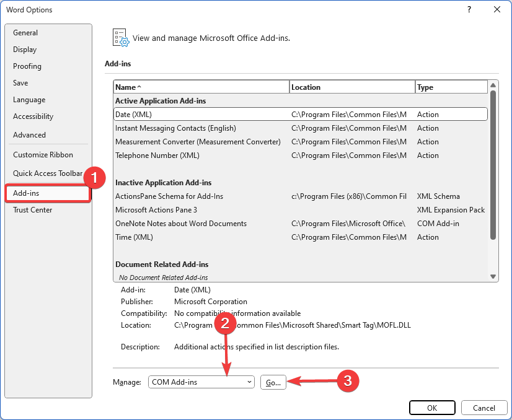Switch to the Trust Center category
The image size is (512, 420).
33,210
